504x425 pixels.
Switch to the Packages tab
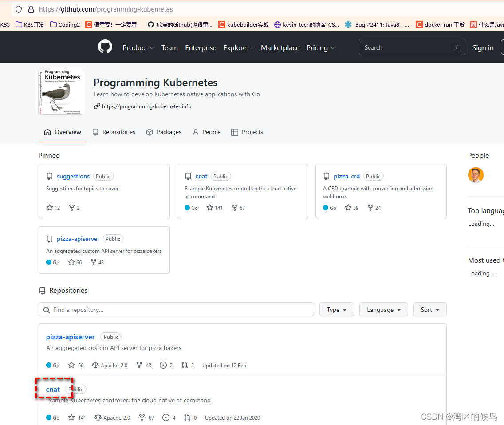pos(164,132)
